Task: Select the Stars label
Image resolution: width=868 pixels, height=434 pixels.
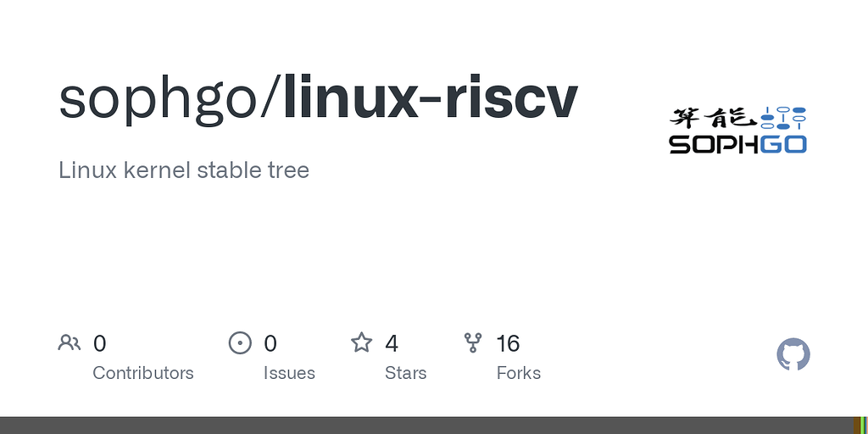Action: [405, 373]
